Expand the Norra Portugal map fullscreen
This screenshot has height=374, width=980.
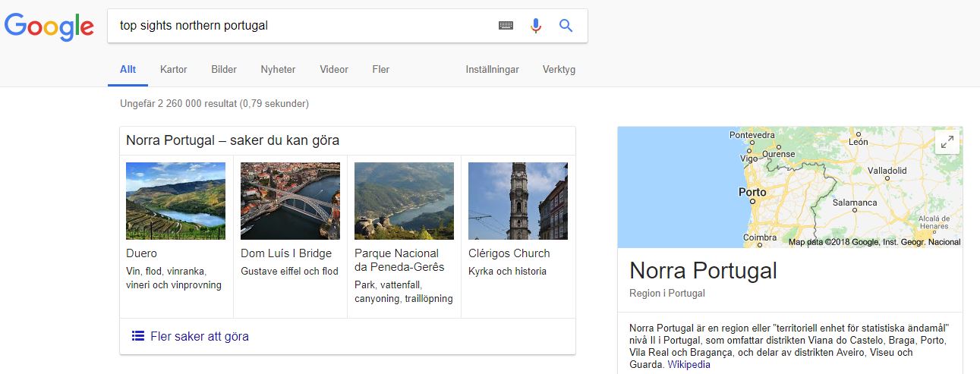[947, 142]
